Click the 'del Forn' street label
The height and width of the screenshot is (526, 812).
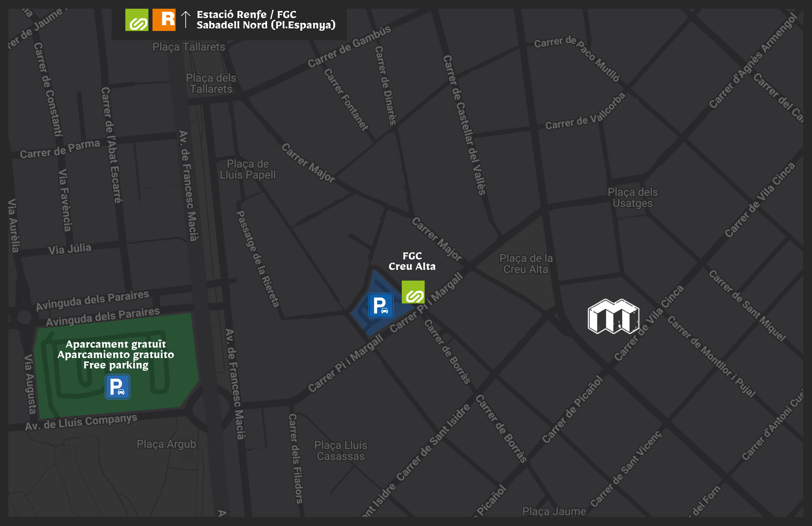pos(706,500)
